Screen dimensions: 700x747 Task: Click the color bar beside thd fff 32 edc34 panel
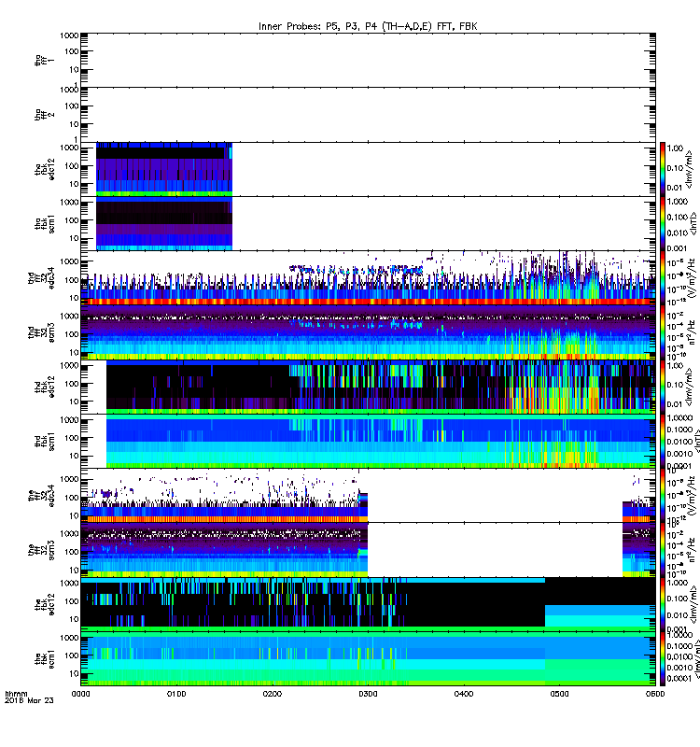(662, 277)
